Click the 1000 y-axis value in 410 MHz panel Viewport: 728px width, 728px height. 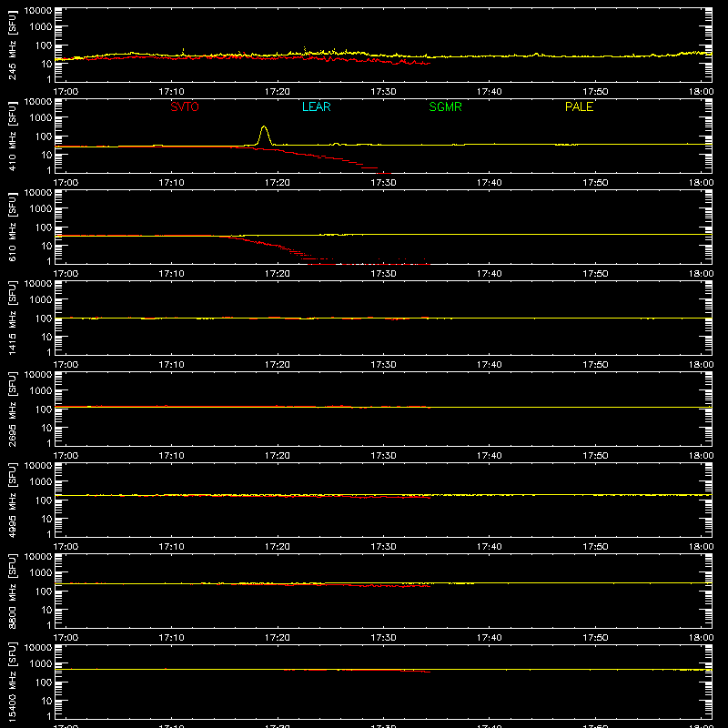[x=41, y=118]
